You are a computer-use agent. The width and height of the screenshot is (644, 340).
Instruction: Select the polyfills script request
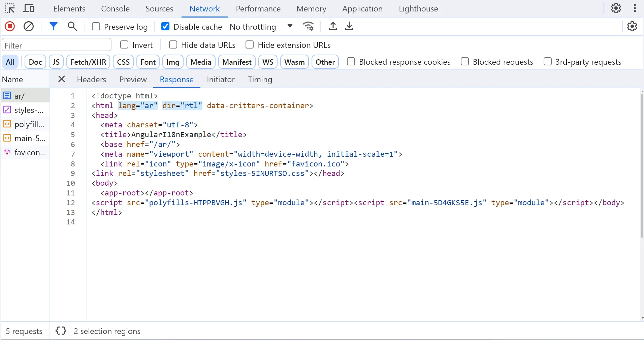25,124
